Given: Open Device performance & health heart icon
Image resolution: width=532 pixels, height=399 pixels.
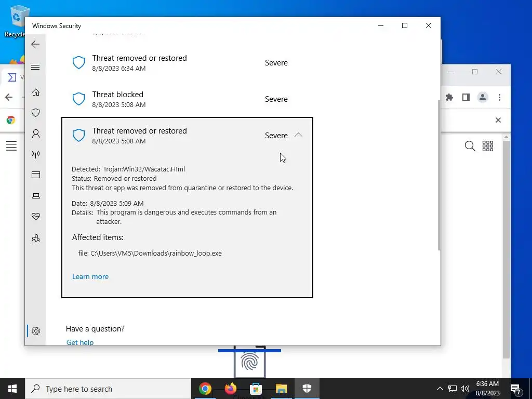Looking at the screenshot, I should click(x=36, y=217).
